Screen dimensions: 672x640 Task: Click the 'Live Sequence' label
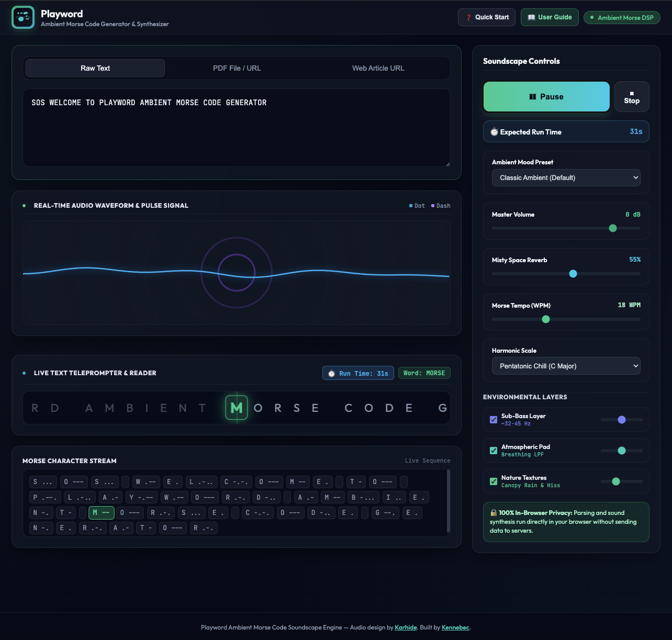(x=428, y=461)
